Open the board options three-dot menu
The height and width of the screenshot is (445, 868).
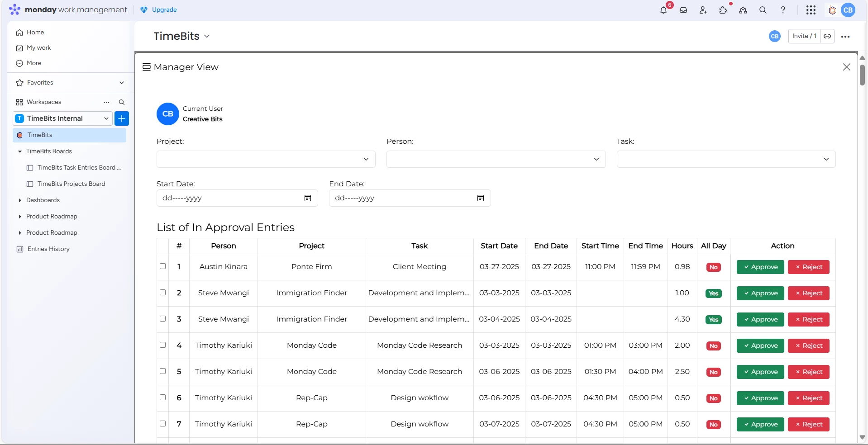[x=845, y=37]
